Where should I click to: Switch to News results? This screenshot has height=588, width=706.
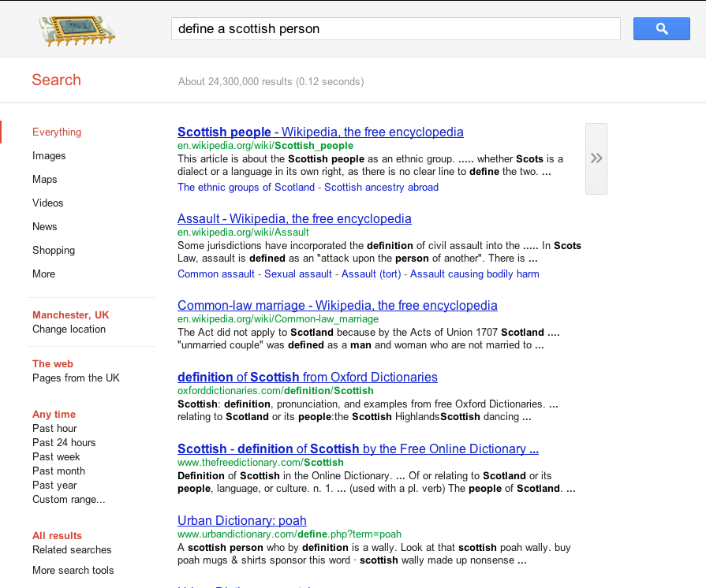pos(45,226)
